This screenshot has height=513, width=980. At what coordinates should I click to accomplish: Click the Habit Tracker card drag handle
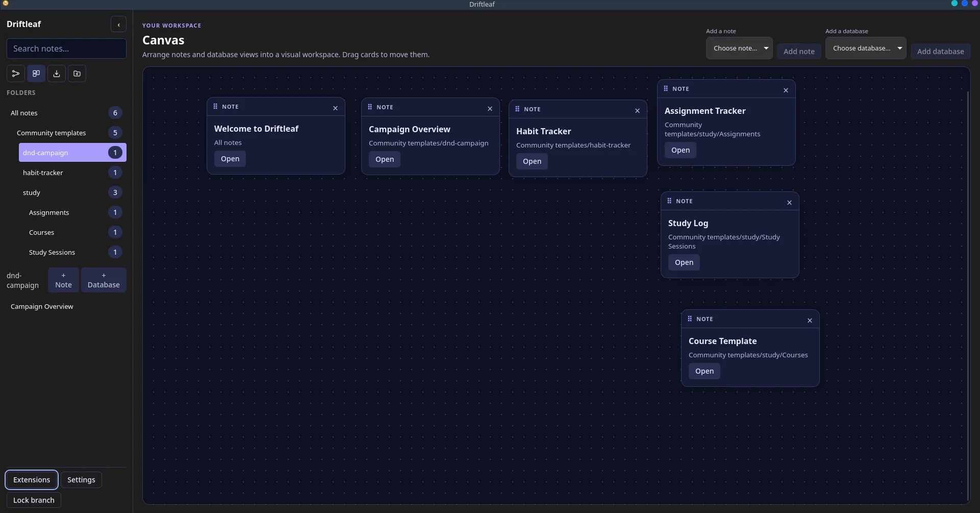(517, 109)
